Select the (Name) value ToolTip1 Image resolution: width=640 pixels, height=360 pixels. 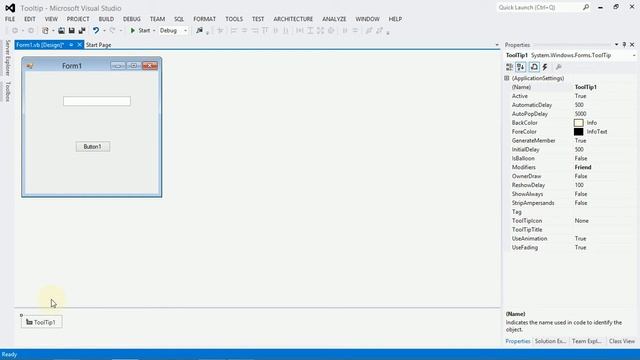coord(586,87)
